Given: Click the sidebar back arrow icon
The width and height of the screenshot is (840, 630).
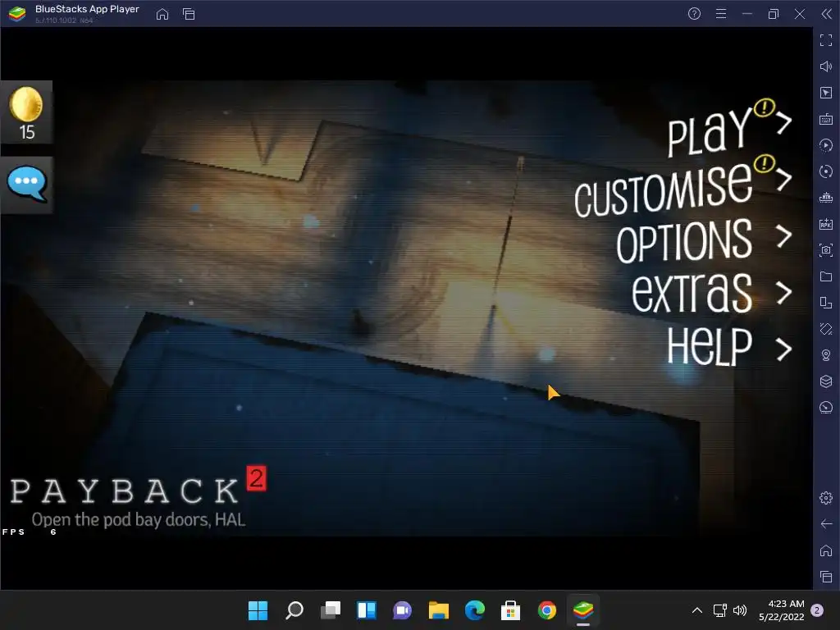Looking at the screenshot, I should click(x=826, y=524).
